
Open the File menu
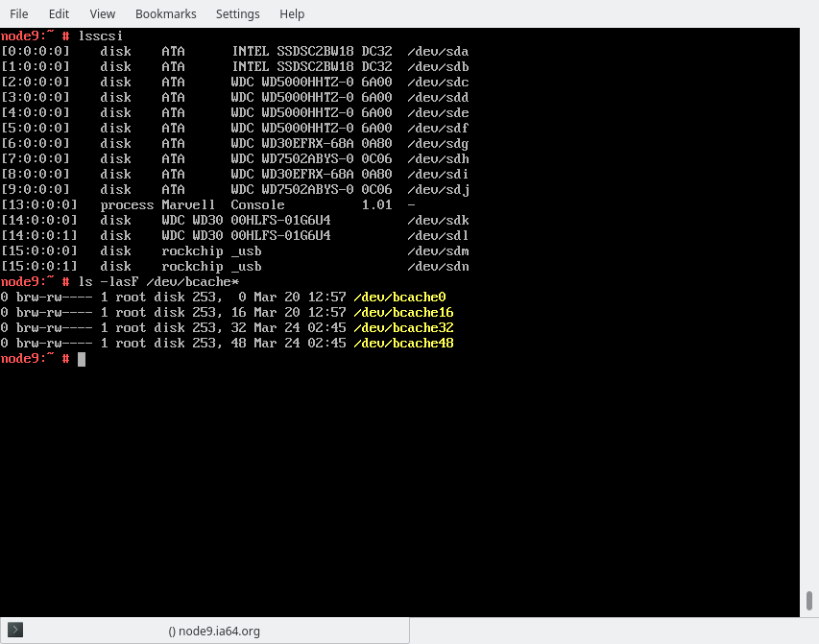click(x=19, y=14)
